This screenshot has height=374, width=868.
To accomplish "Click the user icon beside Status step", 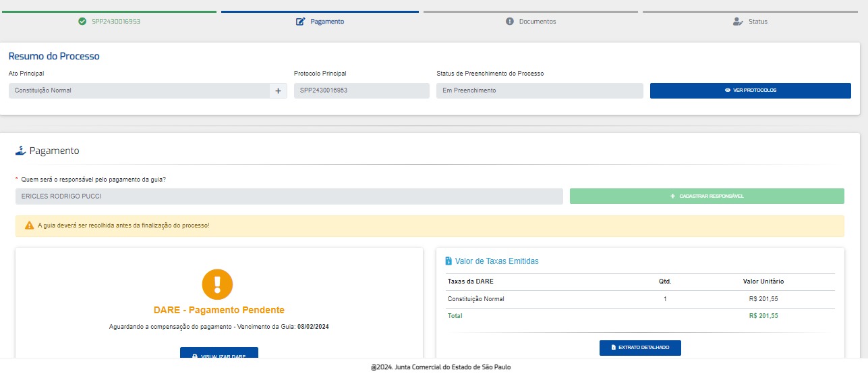I will [738, 21].
